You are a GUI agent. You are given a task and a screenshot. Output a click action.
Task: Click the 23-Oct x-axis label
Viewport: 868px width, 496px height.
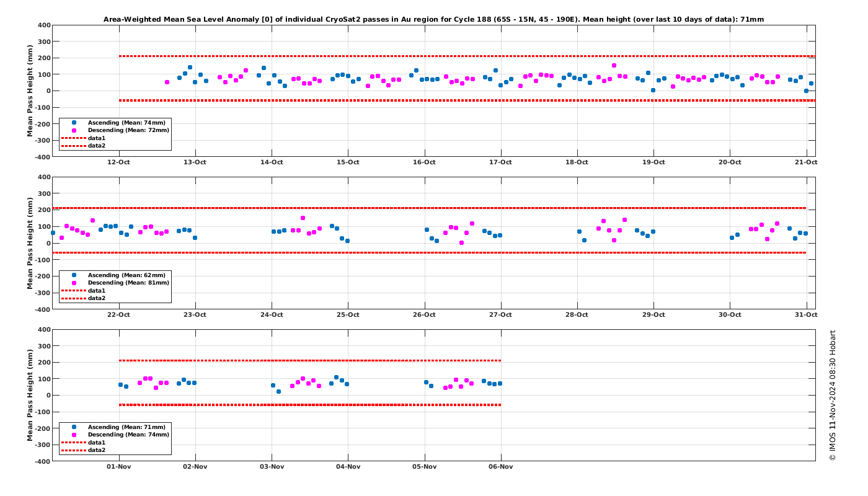pyautogui.click(x=195, y=314)
